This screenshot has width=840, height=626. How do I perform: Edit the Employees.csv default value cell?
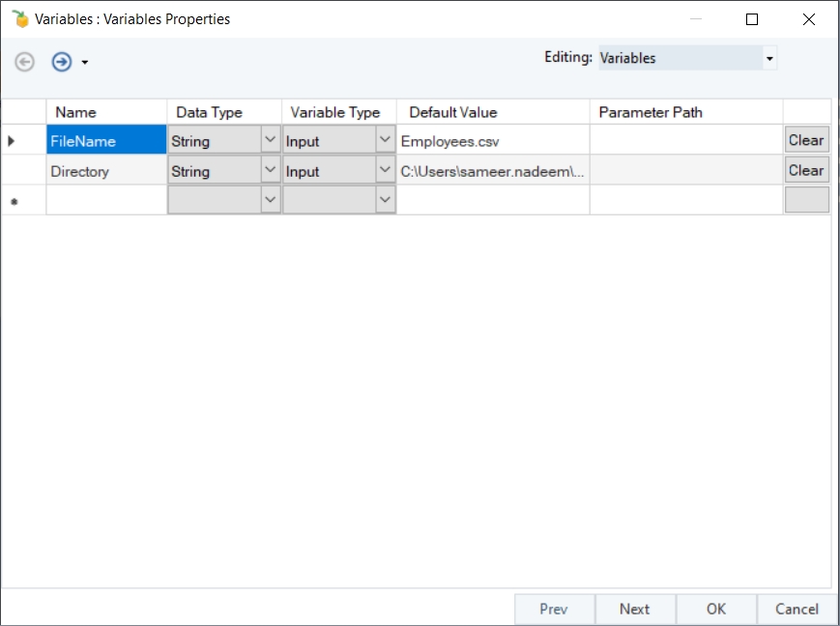tap(492, 141)
